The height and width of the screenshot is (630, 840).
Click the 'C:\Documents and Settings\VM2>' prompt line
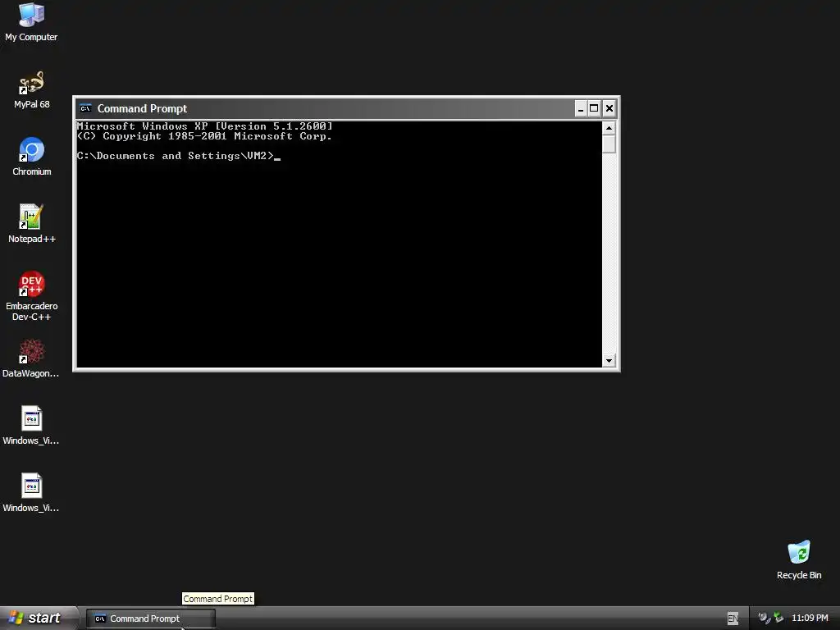point(176,156)
